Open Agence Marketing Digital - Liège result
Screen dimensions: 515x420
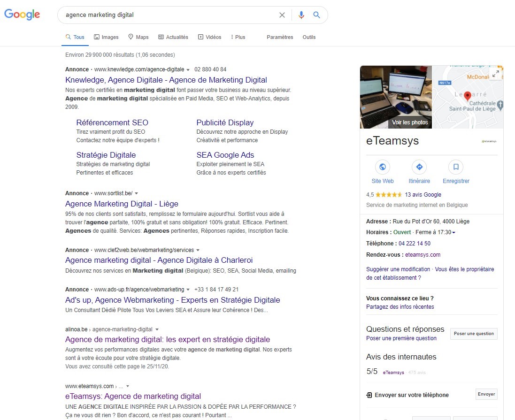pyautogui.click(x=122, y=204)
